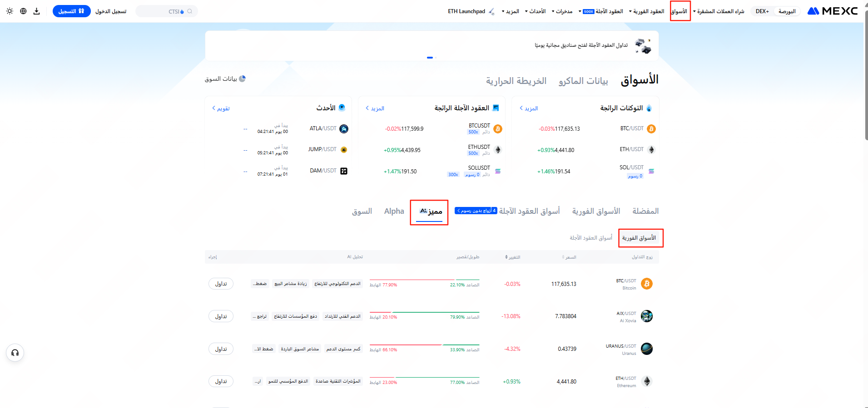Toggle the light/dark theme sun icon
868x408 pixels.
pyautogui.click(x=10, y=11)
